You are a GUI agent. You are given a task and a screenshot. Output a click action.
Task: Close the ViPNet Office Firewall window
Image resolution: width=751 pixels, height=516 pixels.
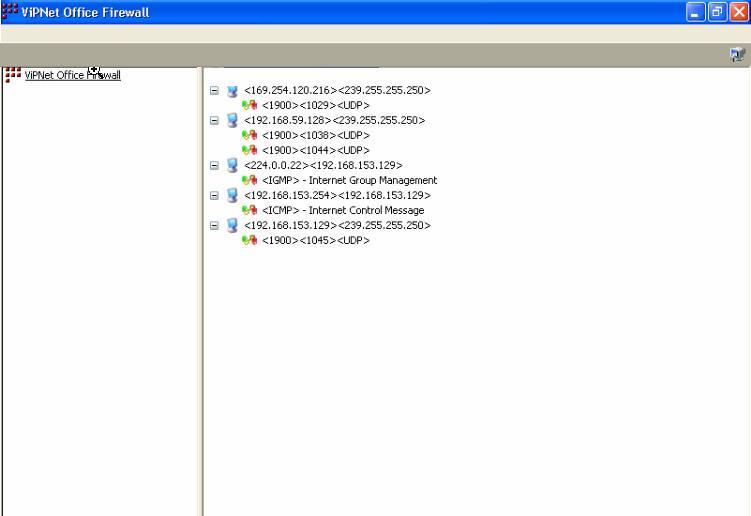coord(739,12)
